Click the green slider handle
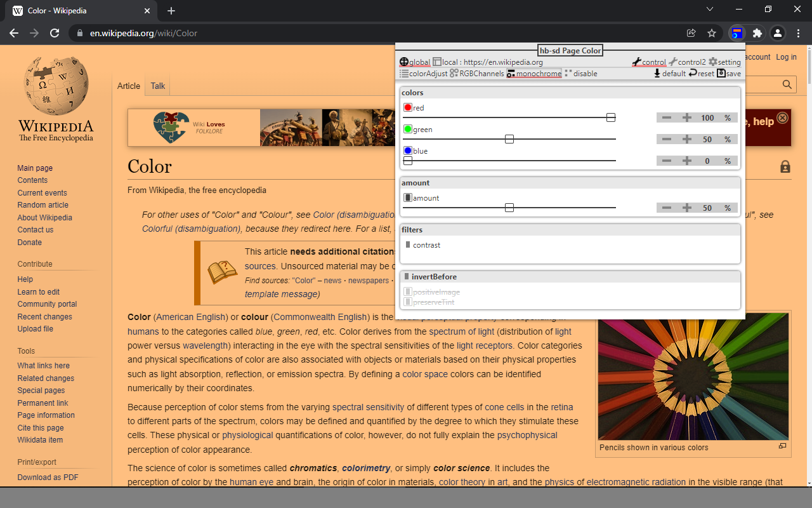812x508 pixels. (x=509, y=139)
